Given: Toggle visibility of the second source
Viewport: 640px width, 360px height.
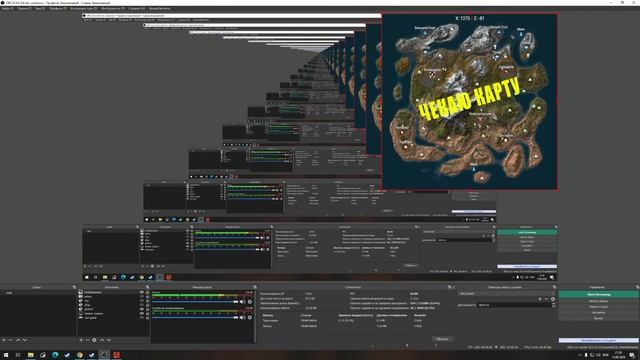Looking at the screenshot, I should (142, 297).
